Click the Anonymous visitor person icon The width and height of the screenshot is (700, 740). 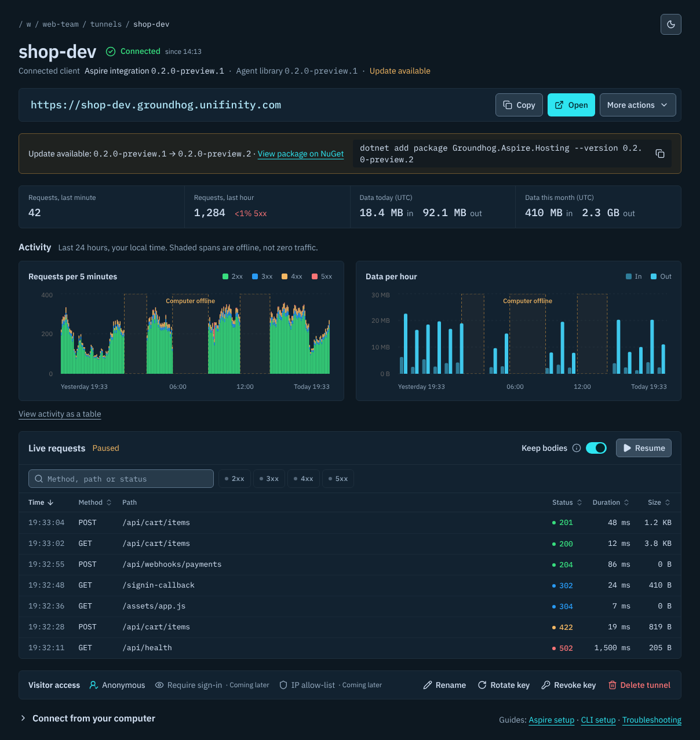point(93,685)
